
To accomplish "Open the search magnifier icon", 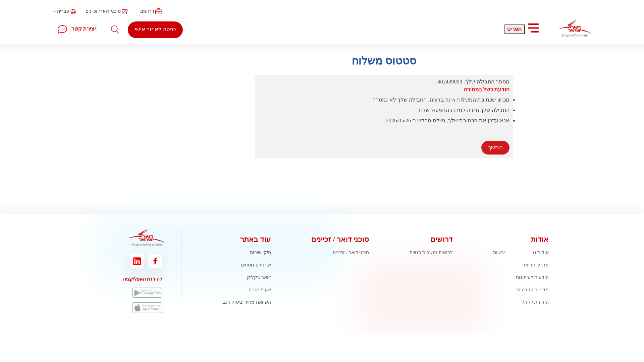I will point(115,29).
